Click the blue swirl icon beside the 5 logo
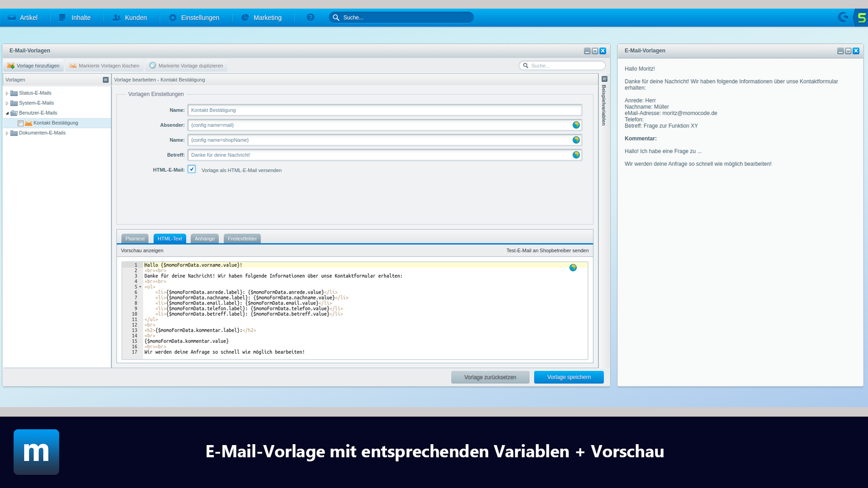This screenshot has width=868, height=488. point(843,18)
